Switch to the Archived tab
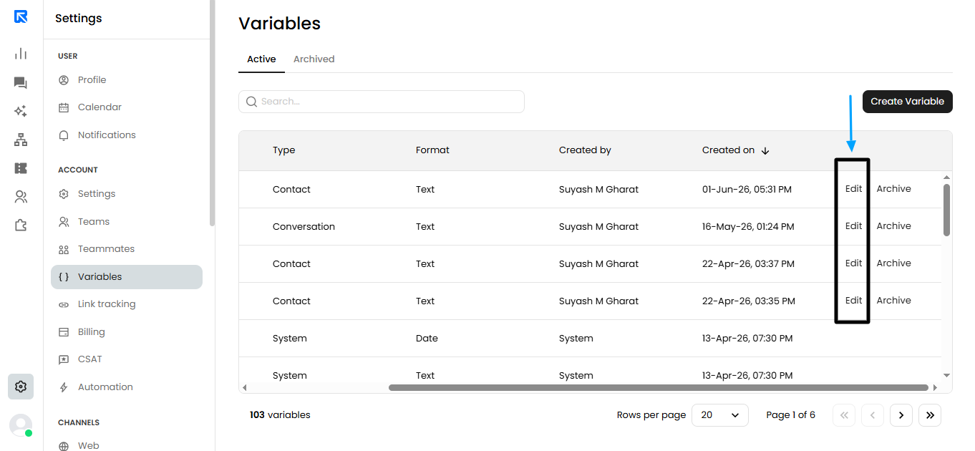Screen dimensions: 975x451 click(x=314, y=59)
